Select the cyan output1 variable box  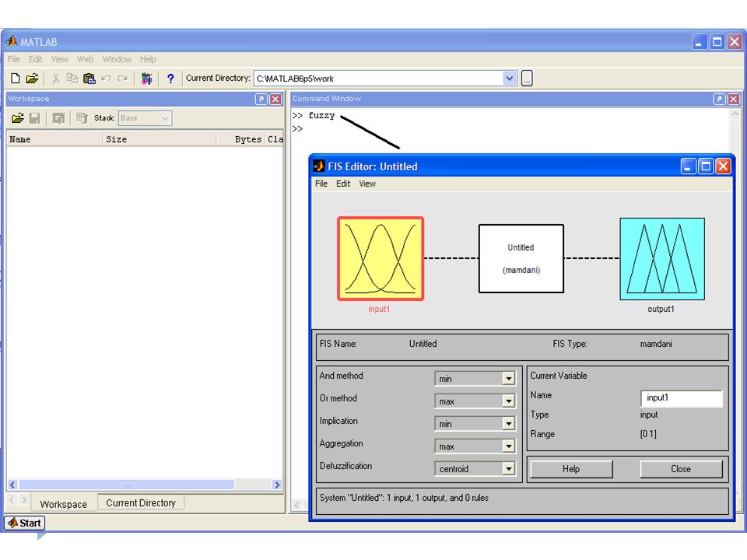coord(662,259)
